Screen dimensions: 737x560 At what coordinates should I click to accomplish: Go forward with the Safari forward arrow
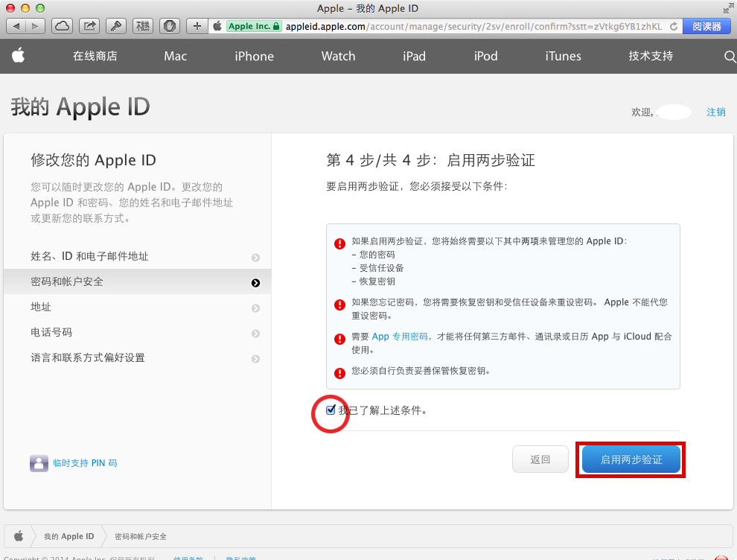[35, 26]
